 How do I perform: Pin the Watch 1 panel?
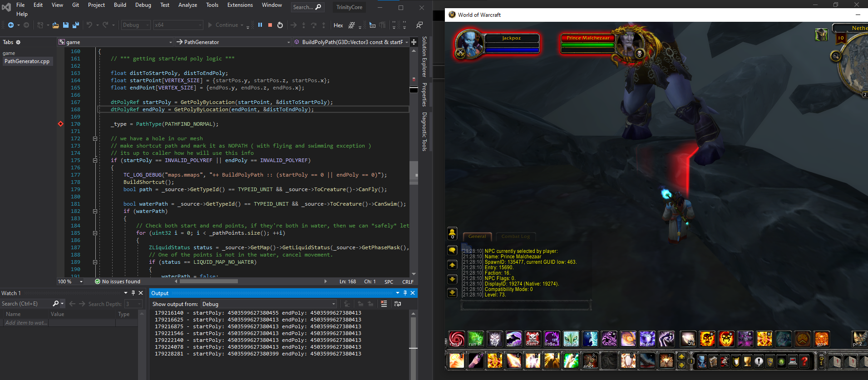point(133,293)
